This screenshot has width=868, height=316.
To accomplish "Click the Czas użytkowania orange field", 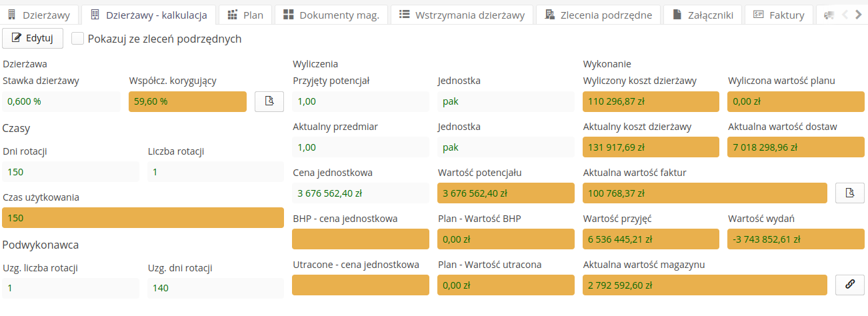I will point(143,218).
